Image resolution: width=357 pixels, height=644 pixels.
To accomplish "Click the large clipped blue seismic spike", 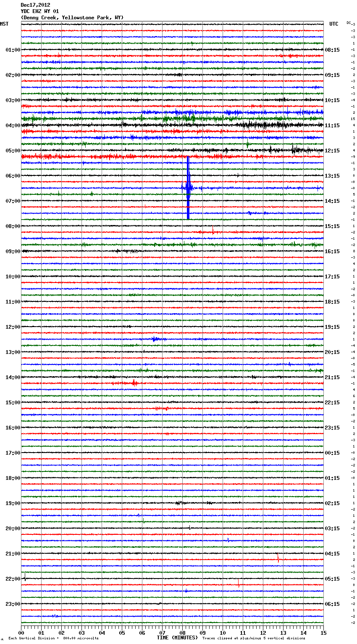I will 188,188.
